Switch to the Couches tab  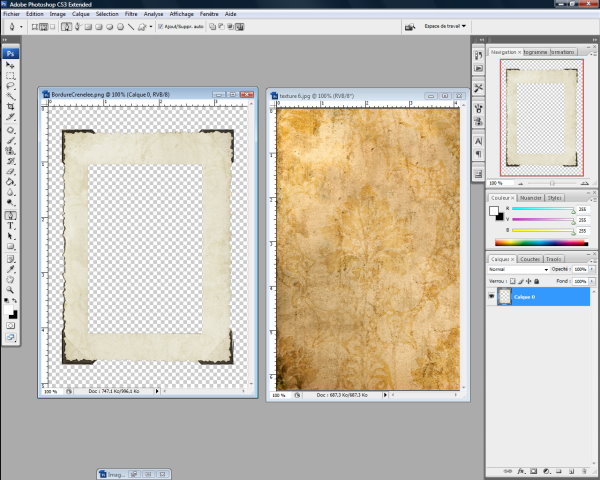pyautogui.click(x=529, y=259)
